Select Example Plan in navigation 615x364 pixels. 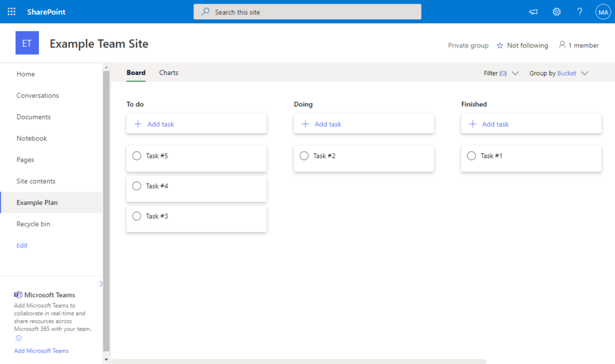[x=52, y=202]
